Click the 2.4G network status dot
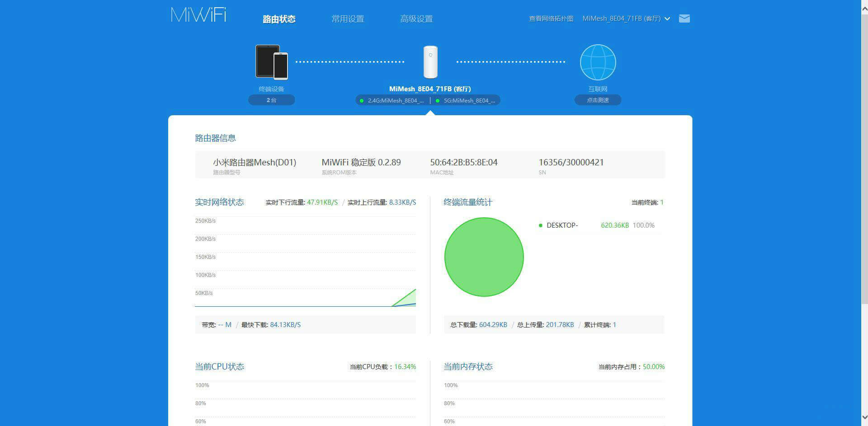The height and width of the screenshot is (426, 868). [361, 100]
